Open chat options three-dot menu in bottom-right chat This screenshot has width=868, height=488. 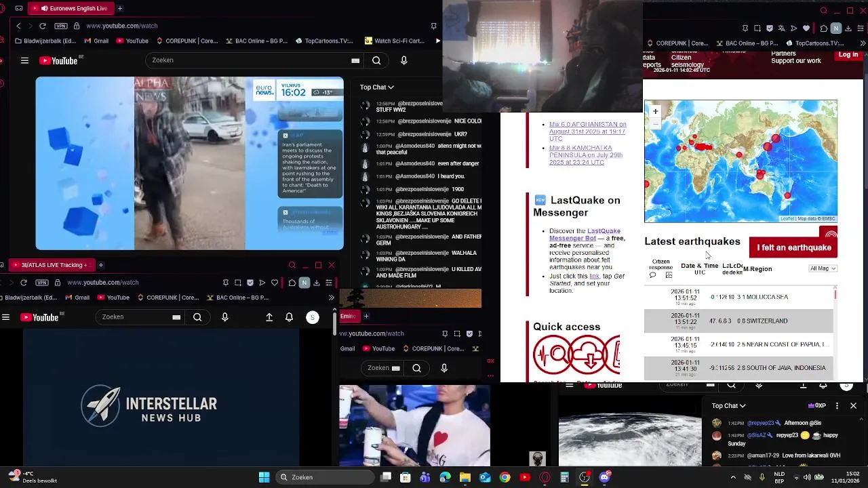(837, 406)
